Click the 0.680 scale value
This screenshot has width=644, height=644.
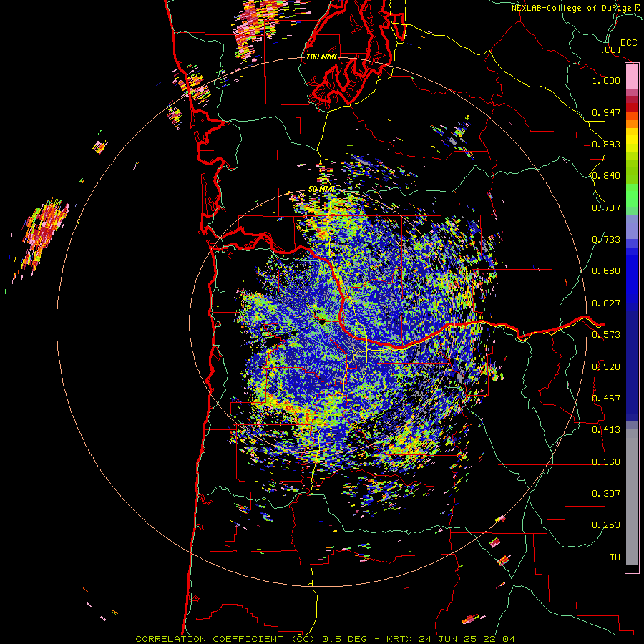pyautogui.click(x=606, y=271)
